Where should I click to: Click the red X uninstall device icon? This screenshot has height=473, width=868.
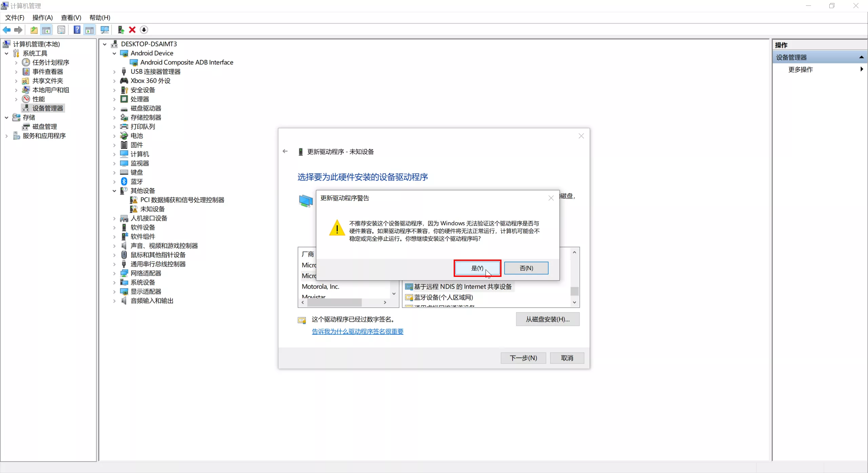click(132, 30)
